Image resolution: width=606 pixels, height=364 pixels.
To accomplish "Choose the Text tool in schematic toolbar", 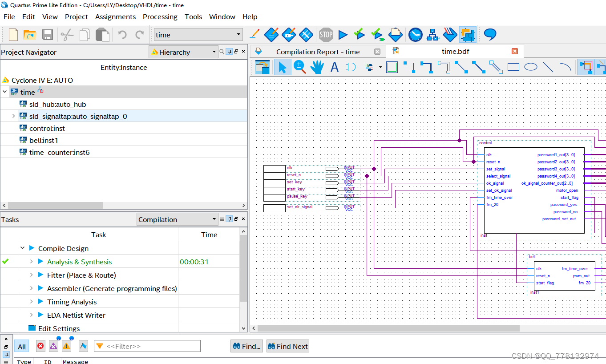I will (x=335, y=67).
